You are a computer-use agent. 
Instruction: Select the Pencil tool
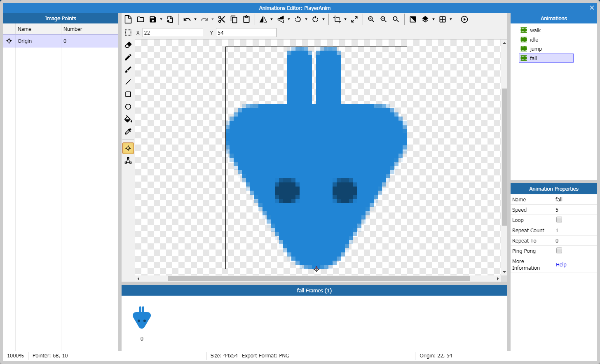tap(128, 57)
